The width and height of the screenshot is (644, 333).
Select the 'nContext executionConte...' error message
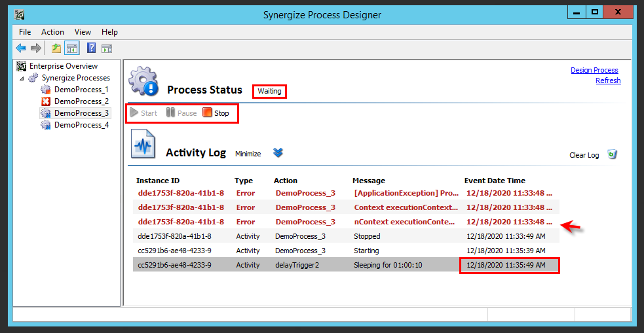404,222
